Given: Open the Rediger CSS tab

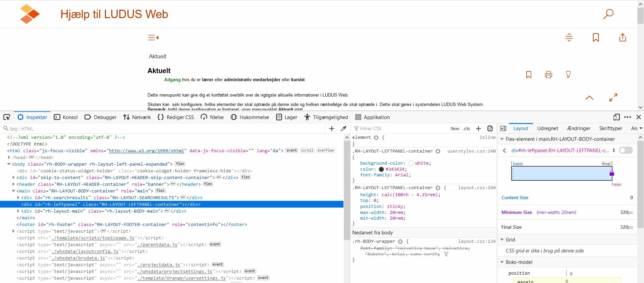Looking at the screenshot, I should pyautogui.click(x=175, y=117).
